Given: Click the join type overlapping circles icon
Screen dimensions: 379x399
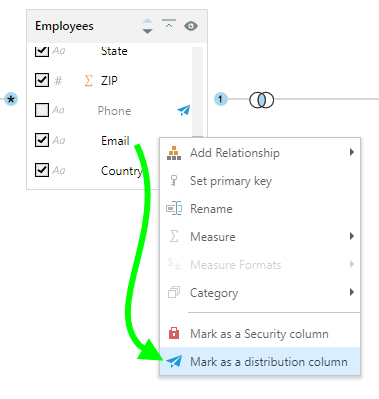Looking at the screenshot, I should [x=262, y=100].
